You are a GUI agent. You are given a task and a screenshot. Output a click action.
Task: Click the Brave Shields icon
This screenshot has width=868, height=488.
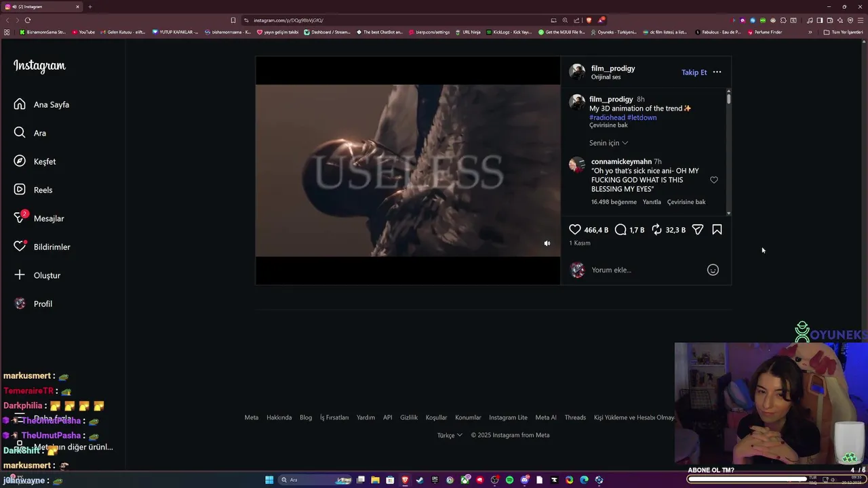[x=589, y=20]
